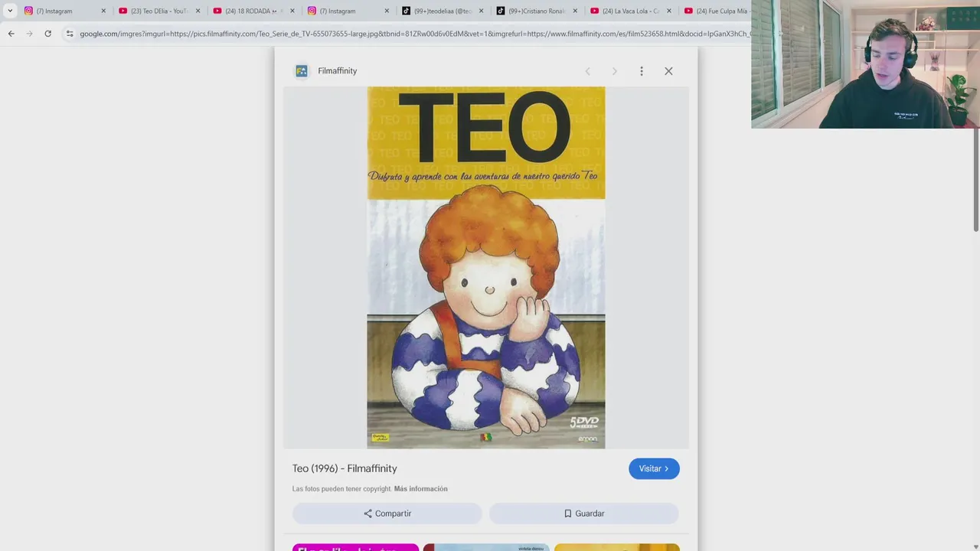Screen dimensions: 980x551
Task: Open the Filmaffinity source name link
Action: click(338, 71)
